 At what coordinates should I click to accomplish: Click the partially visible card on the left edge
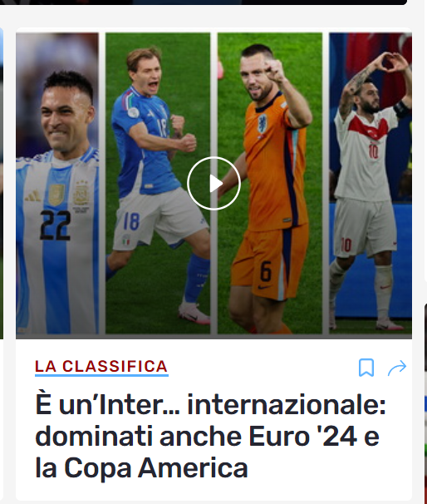[x=2, y=183]
